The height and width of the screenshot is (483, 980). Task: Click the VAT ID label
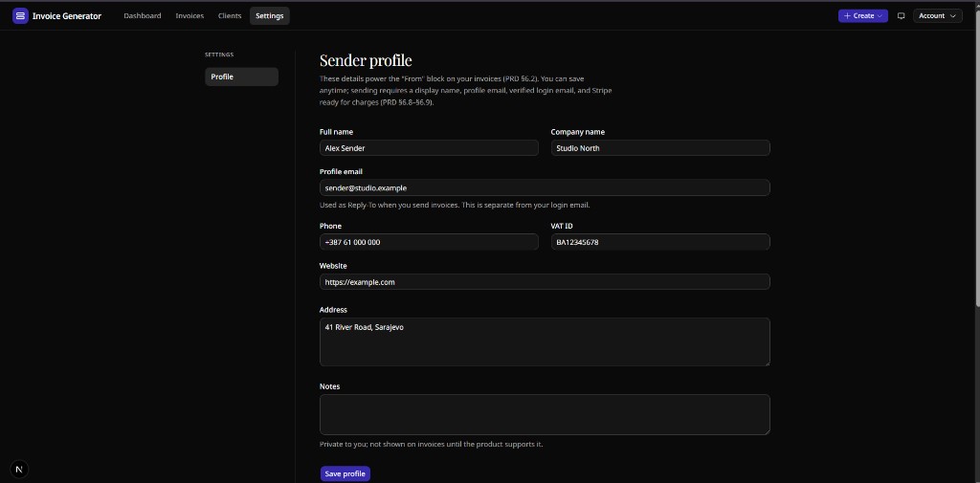point(561,226)
